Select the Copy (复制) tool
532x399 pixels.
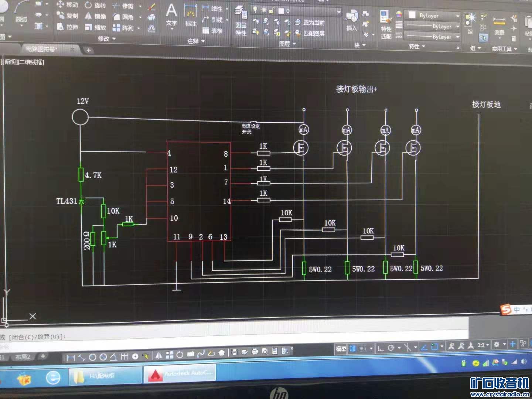[68, 16]
